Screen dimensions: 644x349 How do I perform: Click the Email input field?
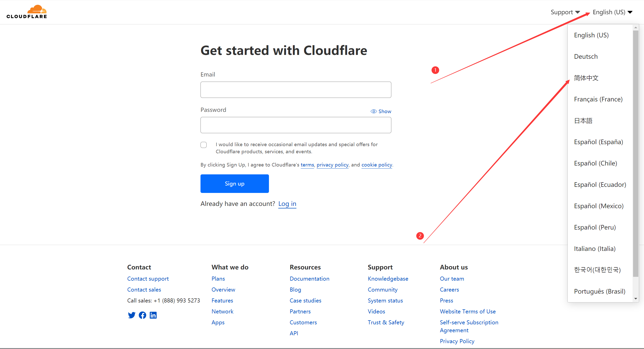(x=295, y=89)
